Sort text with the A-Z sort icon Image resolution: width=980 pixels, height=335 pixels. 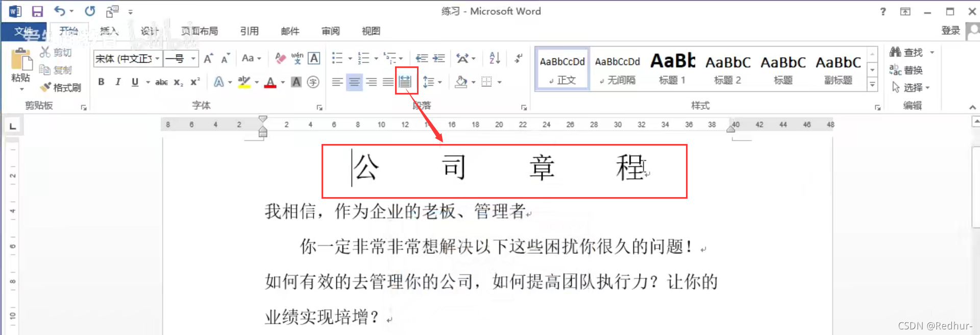point(495,58)
